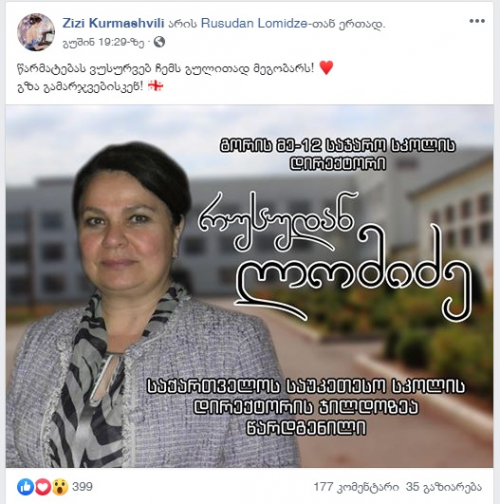Open the post timestamp გუშინ 19:29-ზე
This screenshot has height=504, width=500.
104,43
